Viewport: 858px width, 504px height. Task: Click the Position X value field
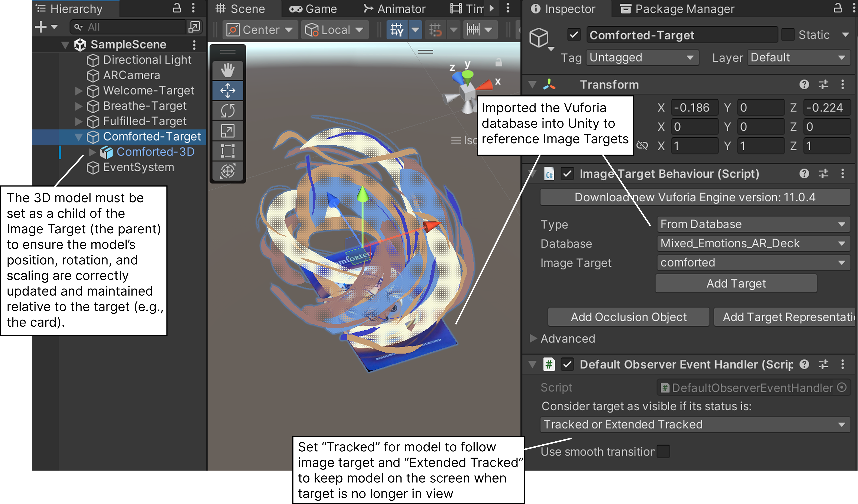(x=695, y=108)
